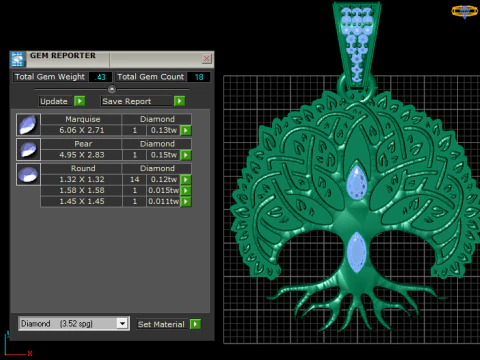Select the marquise gem on the tree trunk
Screen dimensions: 480x360
click(356, 252)
